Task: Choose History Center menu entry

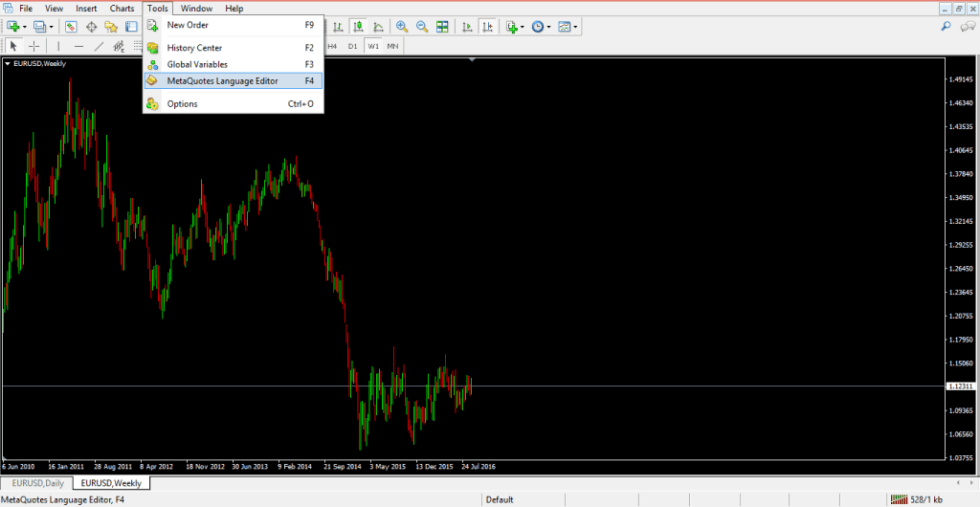Action: pos(234,48)
